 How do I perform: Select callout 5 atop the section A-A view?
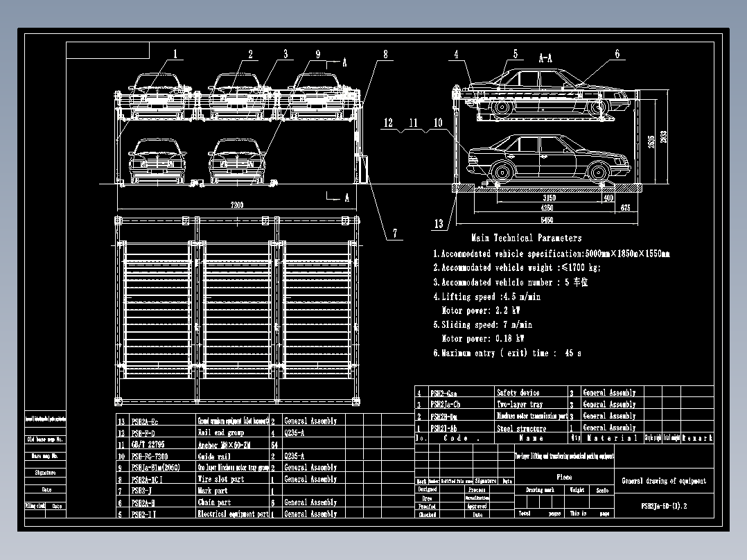pyautogui.click(x=515, y=52)
